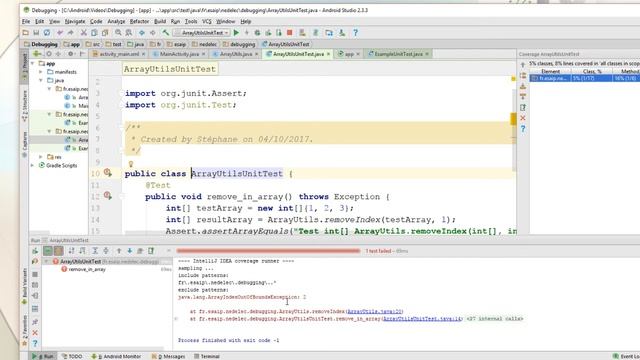This screenshot has width=640, height=360.
Task: Open the Android Monitor tool window button
Action: (116, 356)
